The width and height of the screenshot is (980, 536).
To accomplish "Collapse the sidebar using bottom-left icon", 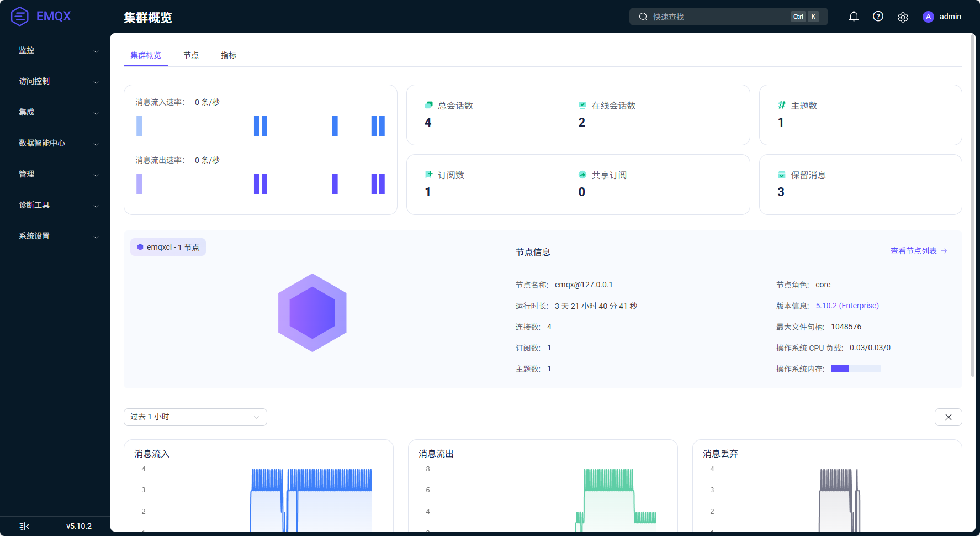I will point(24,526).
